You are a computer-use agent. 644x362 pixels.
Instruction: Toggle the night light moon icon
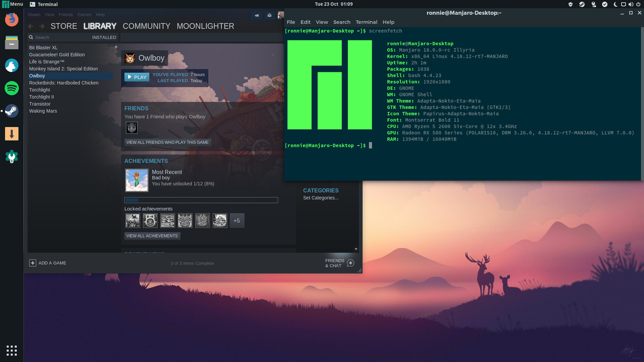tap(616, 4)
